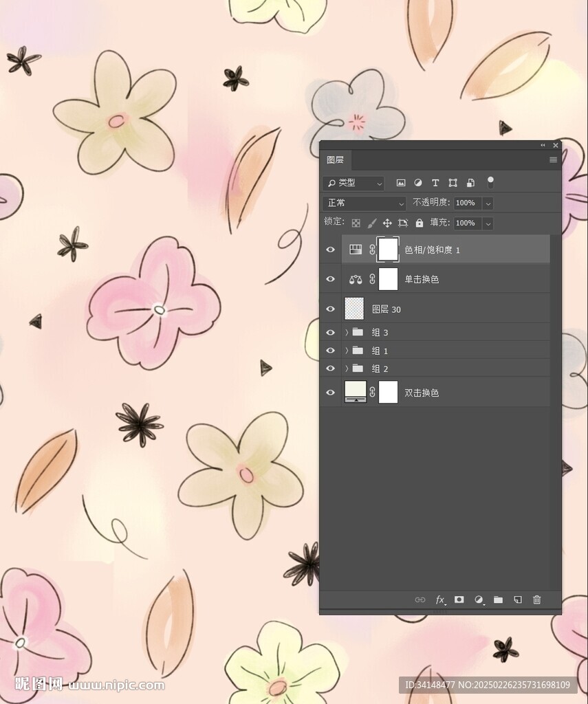Viewport: 588px width, 704px height.
Task: Select the 图层 panel tab
Action: tap(336, 160)
